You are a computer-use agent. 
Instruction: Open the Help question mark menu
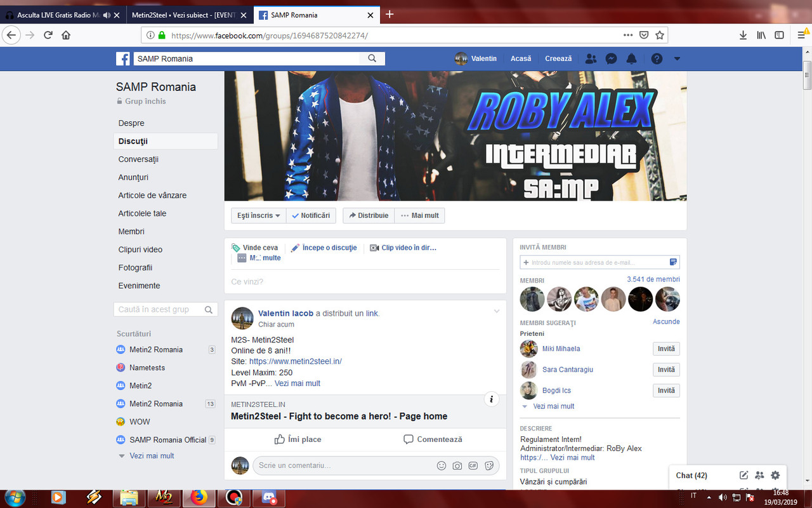[657, 58]
